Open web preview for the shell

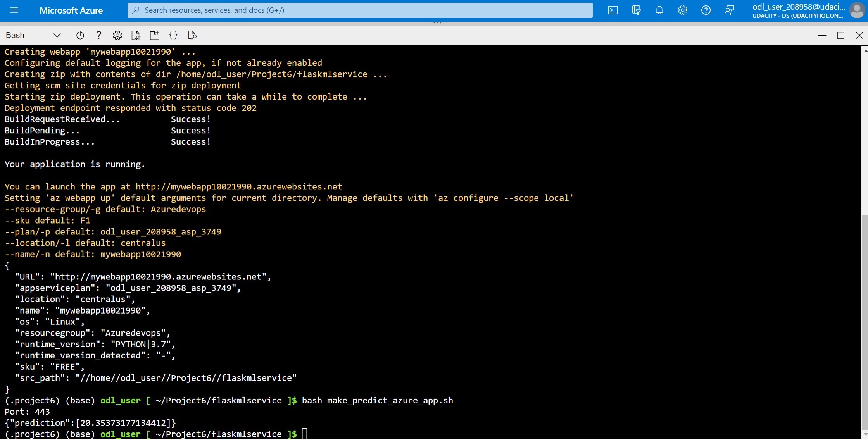point(192,35)
